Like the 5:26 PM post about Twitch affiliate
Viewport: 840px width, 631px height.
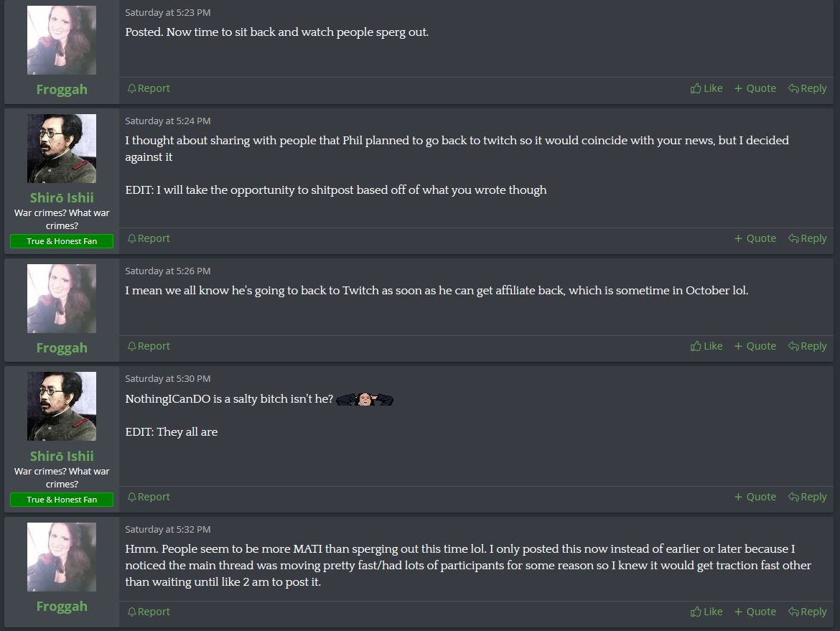tap(706, 346)
